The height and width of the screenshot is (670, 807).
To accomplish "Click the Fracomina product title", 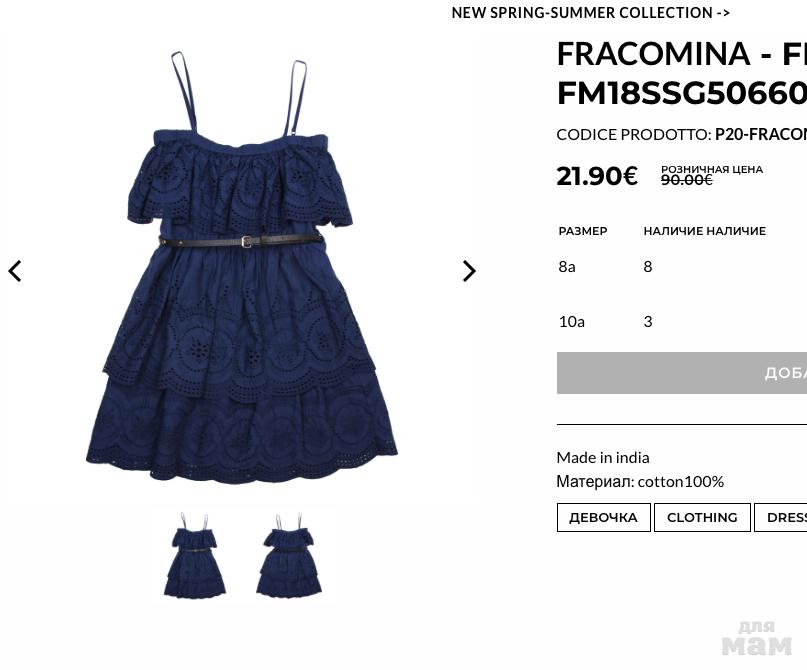I will click(682, 73).
